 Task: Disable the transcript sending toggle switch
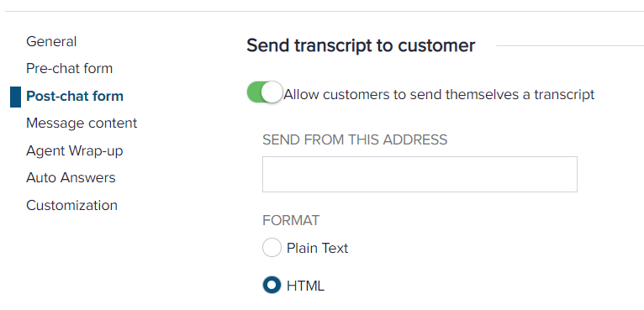click(x=265, y=92)
